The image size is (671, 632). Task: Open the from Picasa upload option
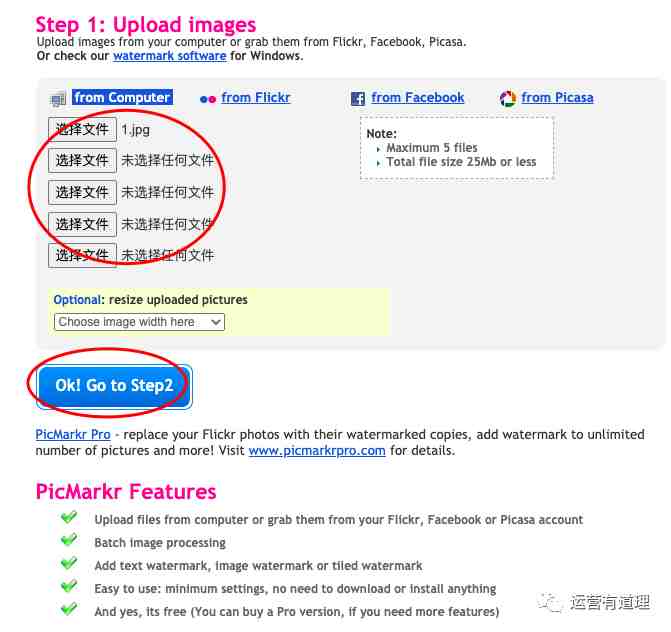pyautogui.click(x=557, y=98)
